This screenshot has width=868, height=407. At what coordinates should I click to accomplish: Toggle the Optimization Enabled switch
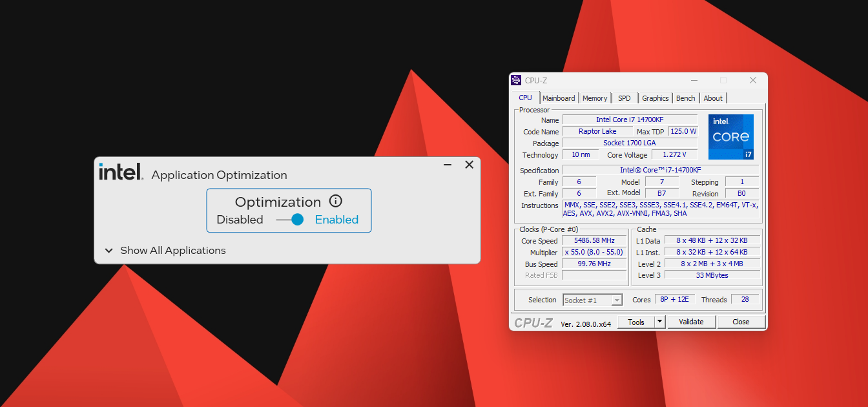pos(290,220)
